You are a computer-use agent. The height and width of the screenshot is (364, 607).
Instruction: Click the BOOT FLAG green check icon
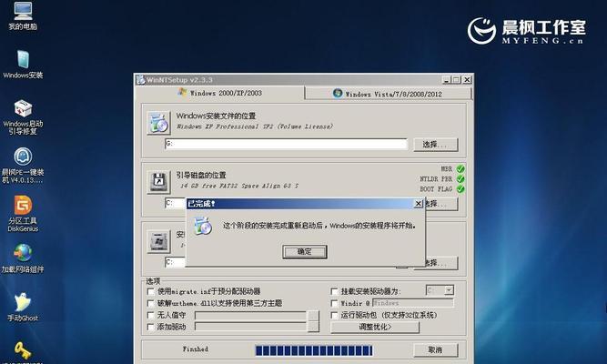460,189
